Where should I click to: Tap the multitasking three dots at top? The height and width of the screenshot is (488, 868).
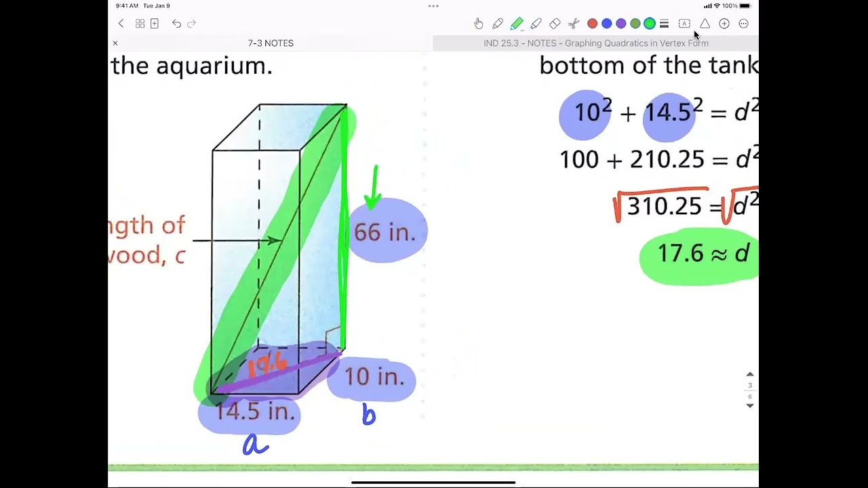[x=433, y=6]
